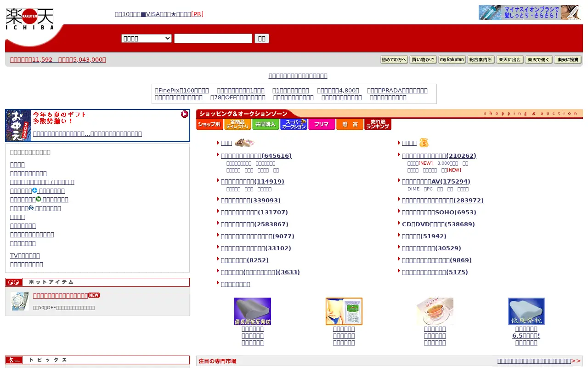Open the 全商品ディレクトリ tab
Image resolution: width=588 pixels, height=368 pixels.
(237, 125)
